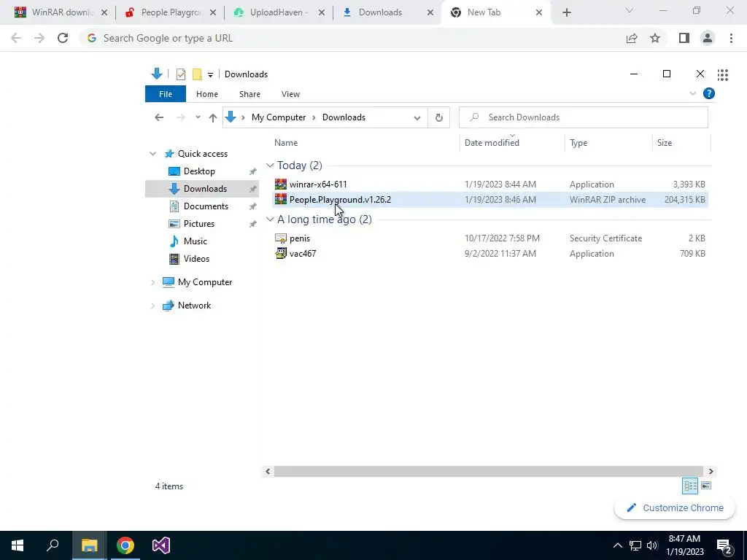The image size is (747, 560).
Task: Switch to the Home ribbon tab
Action: 206,94
